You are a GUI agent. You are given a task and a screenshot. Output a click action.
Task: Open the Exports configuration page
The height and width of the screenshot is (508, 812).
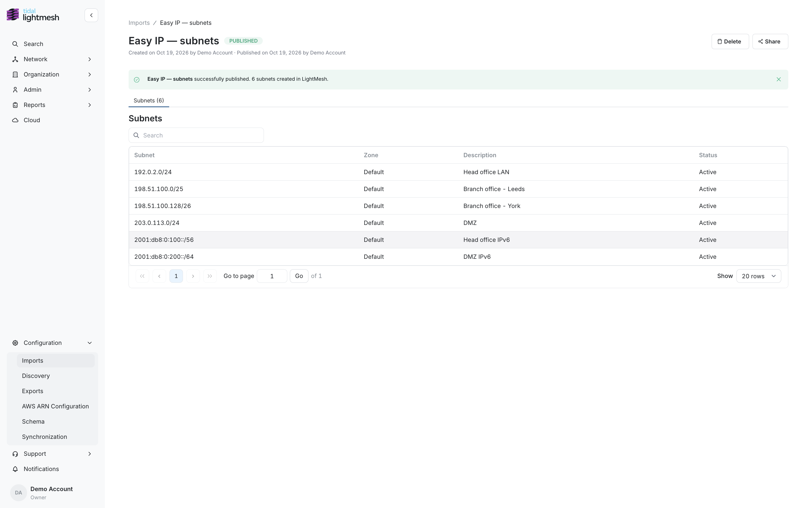[x=56, y=391]
